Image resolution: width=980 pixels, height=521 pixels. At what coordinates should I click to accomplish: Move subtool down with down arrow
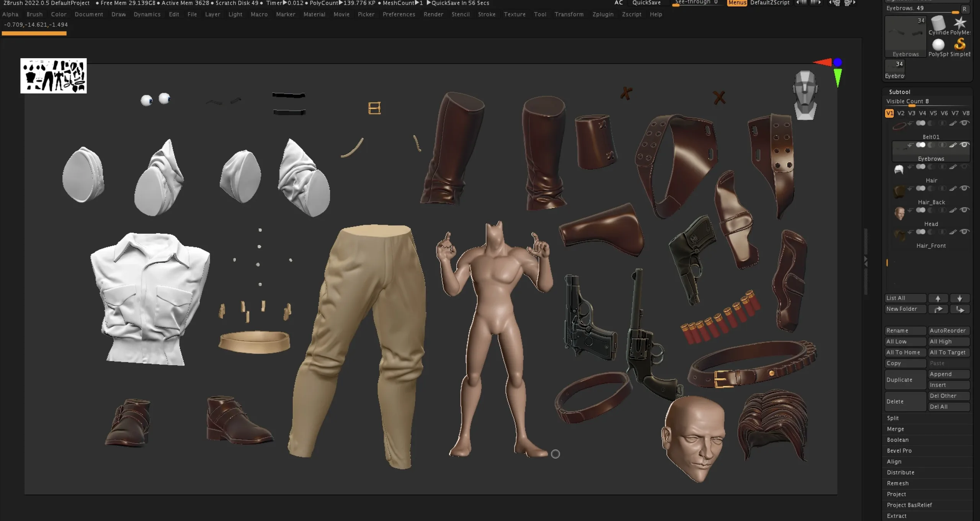[x=960, y=298]
